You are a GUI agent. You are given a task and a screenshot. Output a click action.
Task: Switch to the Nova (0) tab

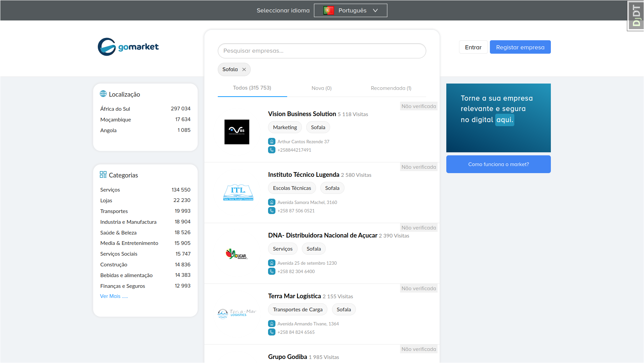tap(321, 88)
